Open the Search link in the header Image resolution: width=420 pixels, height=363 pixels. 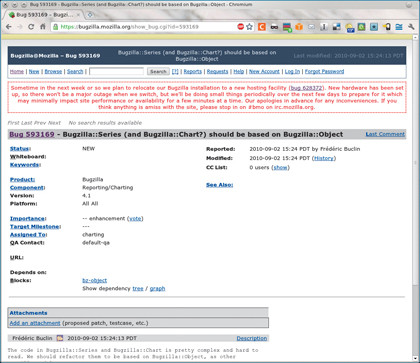75,71
